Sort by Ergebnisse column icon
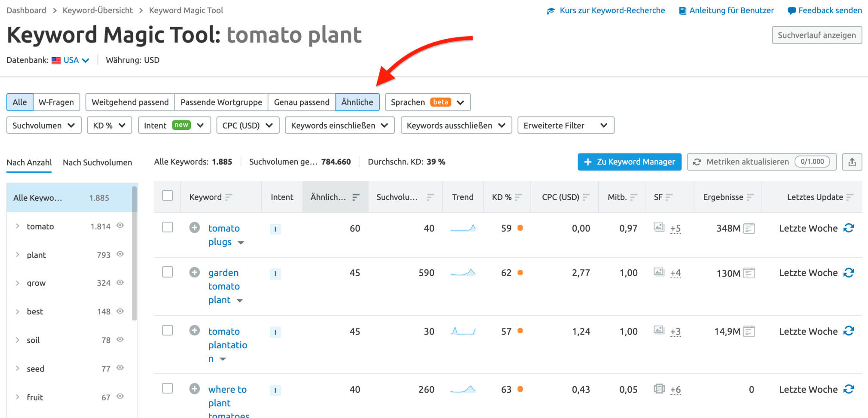The height and width of the screenshot is (418, 868). [x=750, y=197]
